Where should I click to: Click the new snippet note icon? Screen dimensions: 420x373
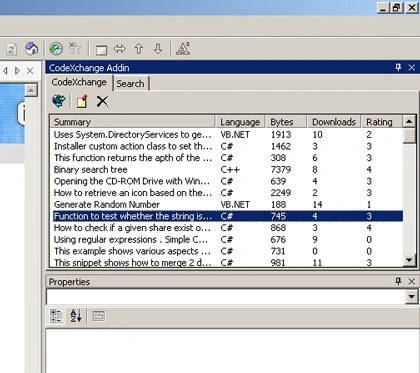[x=82, y=101]
